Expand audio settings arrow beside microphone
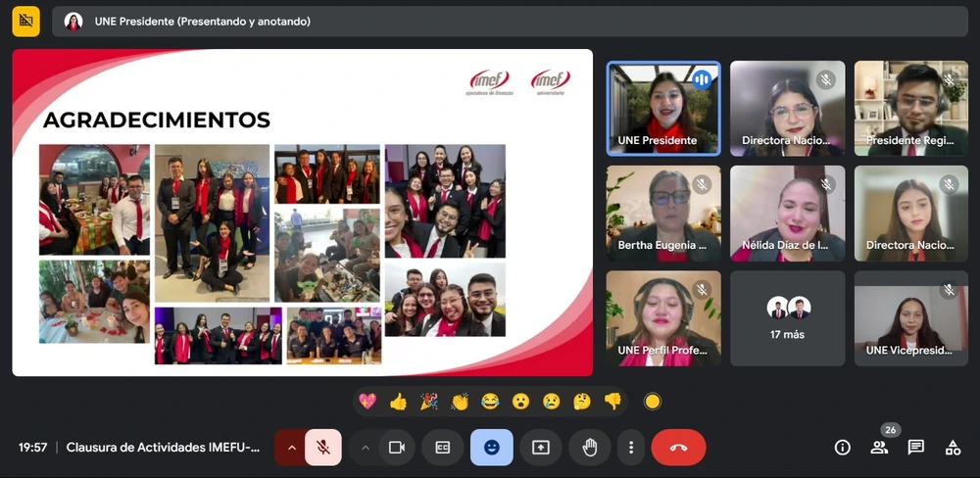 click(291, 448)
